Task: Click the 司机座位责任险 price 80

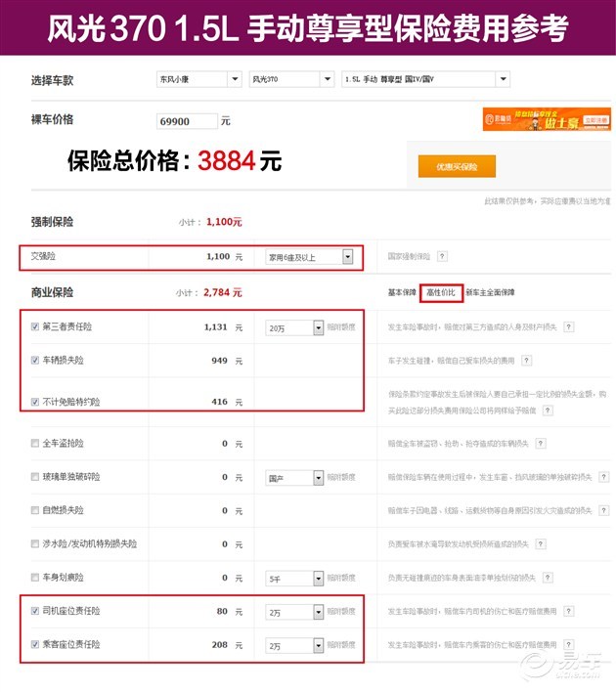Action: [x=222, y=611]
